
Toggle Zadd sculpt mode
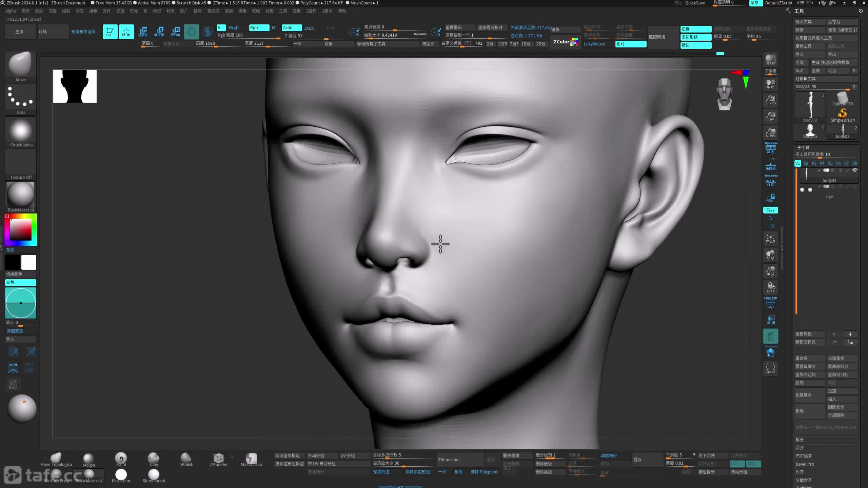point(292,28)
